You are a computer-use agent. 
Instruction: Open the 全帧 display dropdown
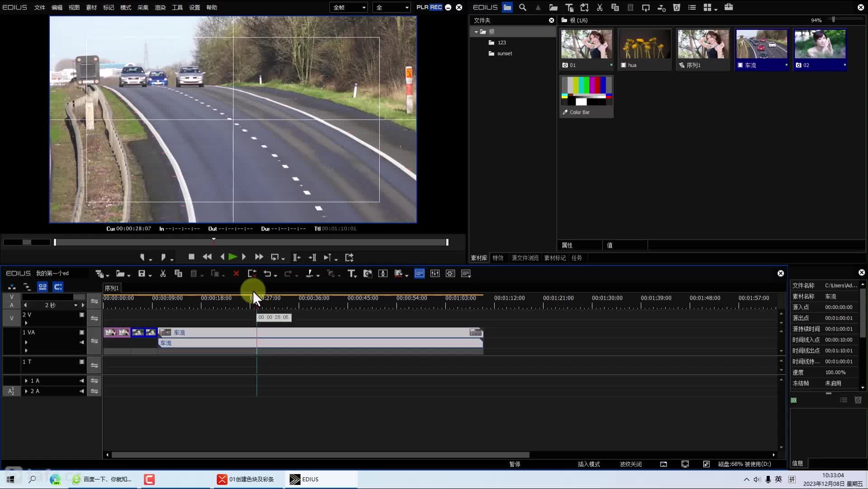[x=349, y=7]
